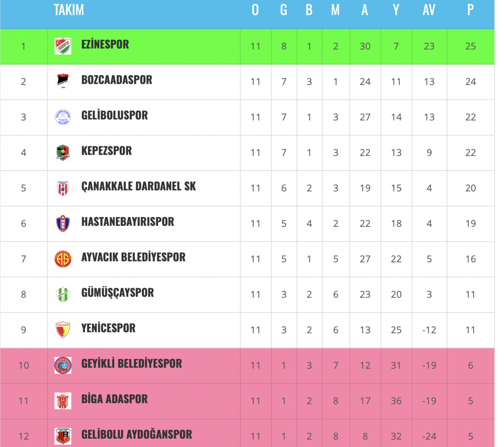Open the EZİNESPOR team name link

[x=105, y=44]
